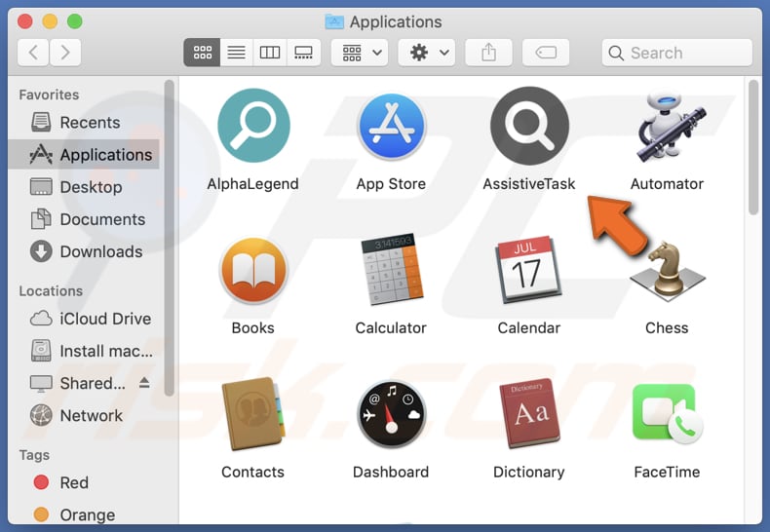Open the group-by arrangement dropdown
The width and height of the screenshot is (770, 532).
point(360,53)
